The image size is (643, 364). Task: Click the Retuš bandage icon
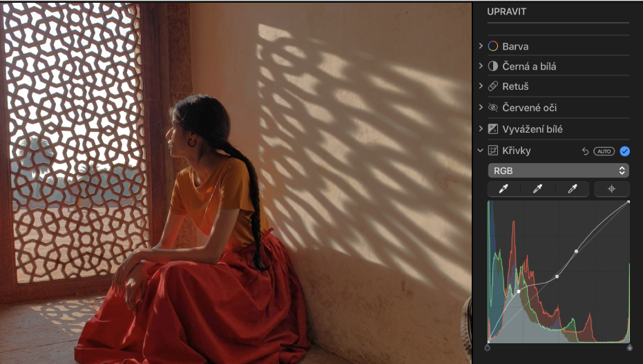[493, 86]
